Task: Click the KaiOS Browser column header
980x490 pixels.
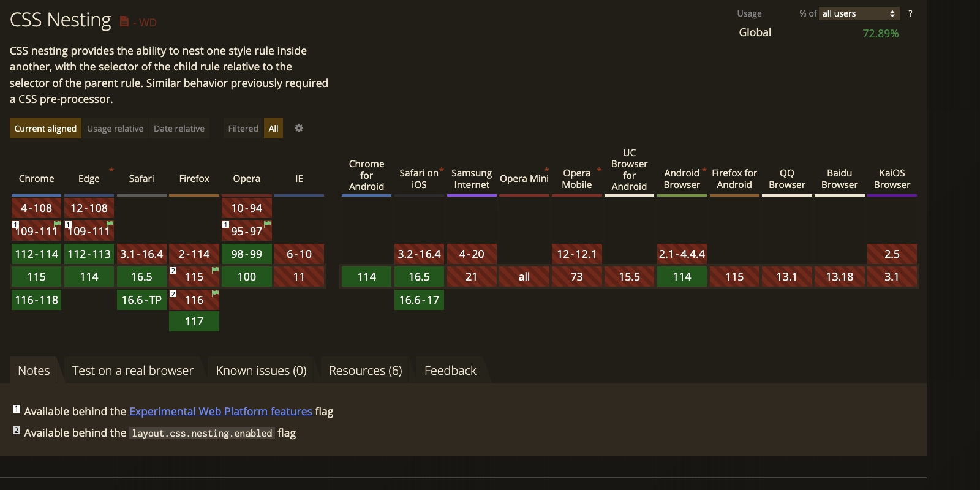Action: coord(892,178)
